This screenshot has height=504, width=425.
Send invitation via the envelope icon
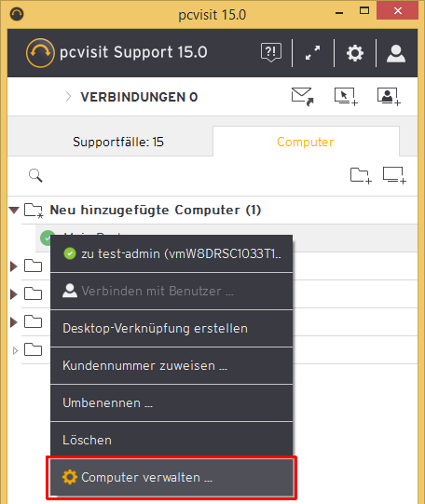pyautogui.click(x=302, y=97)
